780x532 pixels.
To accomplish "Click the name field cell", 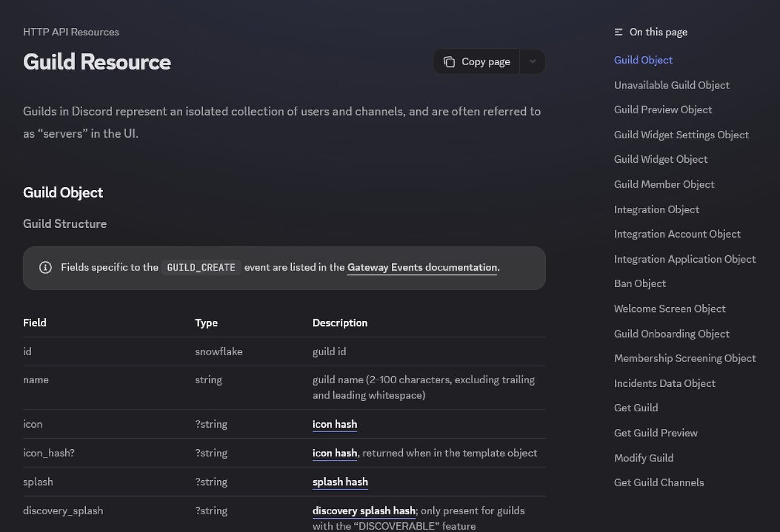I will (x=36, y=380).
